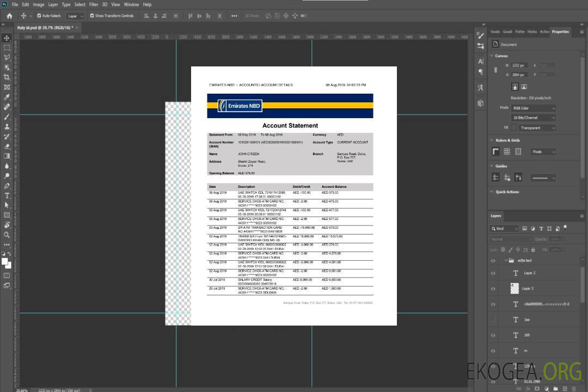Open the Layers panel menu button
Screen dimensions: 588x392
click(581, 216)
